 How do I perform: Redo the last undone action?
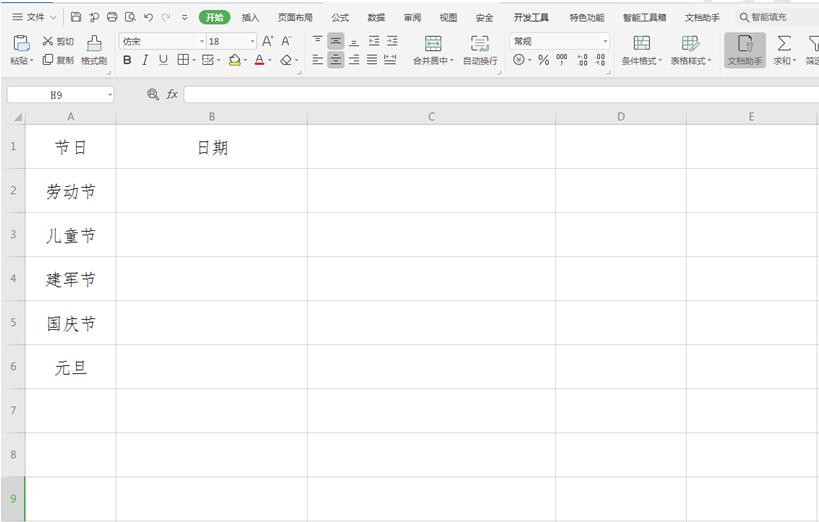point(166,17)
